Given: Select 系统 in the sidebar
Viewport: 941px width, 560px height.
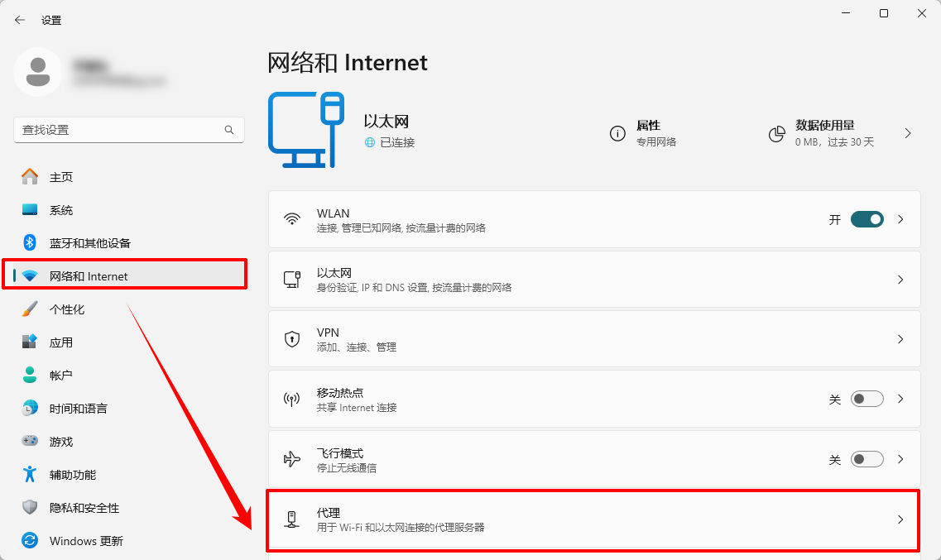Looking at the screenshot, I should [128, 210].
